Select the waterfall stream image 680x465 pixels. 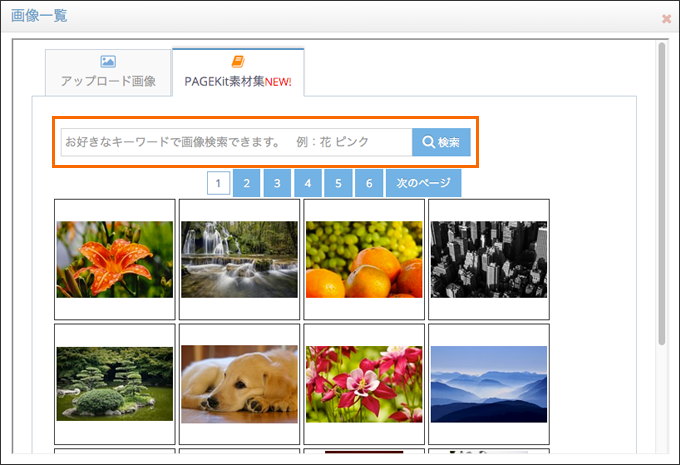tap(239, 259)
